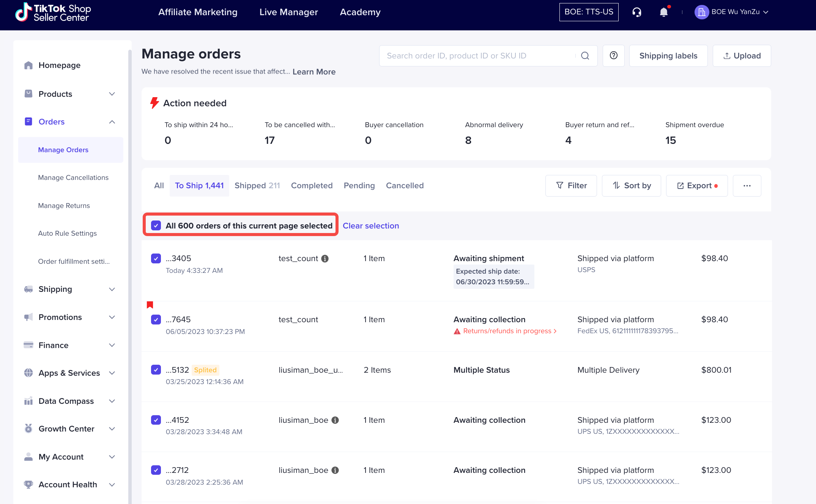Switch to the Shipped tab
This screenshot has width=816, height=504.
tap(257, 186)
